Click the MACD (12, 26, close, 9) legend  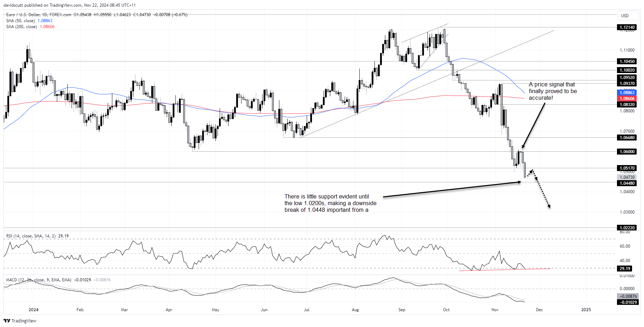pos(39,280)
